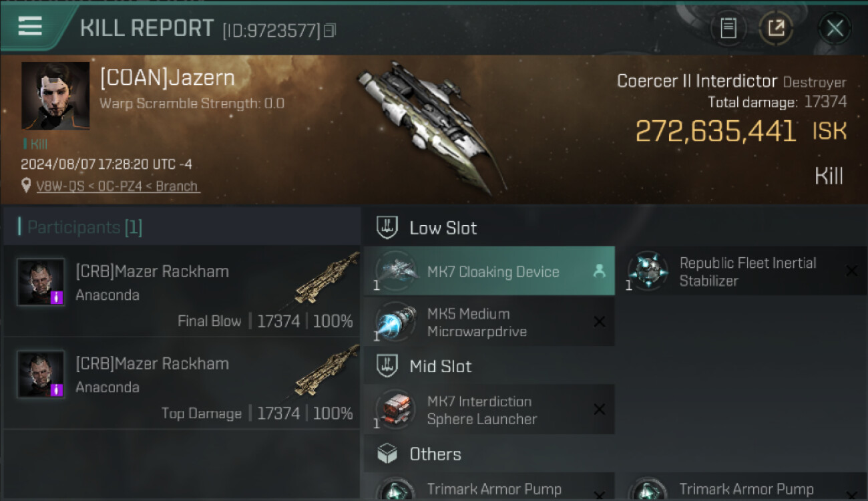Tap info badge on Top Damage pilot
Viewport: 868px width, 501px height.
57,389
